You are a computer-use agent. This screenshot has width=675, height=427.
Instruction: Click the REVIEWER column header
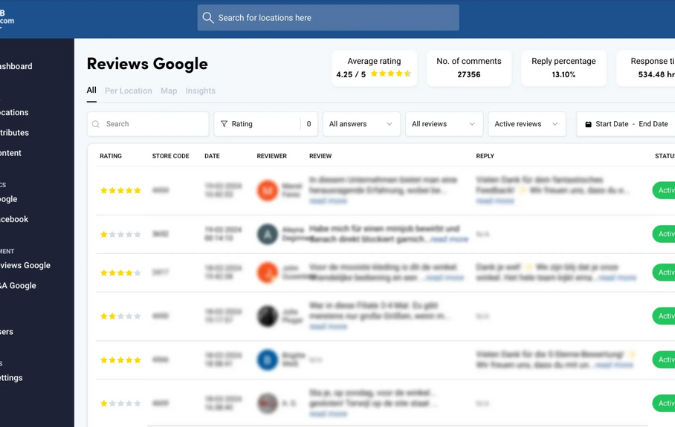click(272, 156)
